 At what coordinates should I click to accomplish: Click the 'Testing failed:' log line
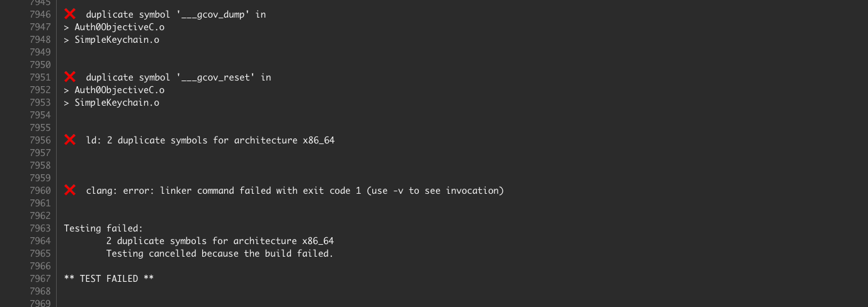(x=103, y=228)
